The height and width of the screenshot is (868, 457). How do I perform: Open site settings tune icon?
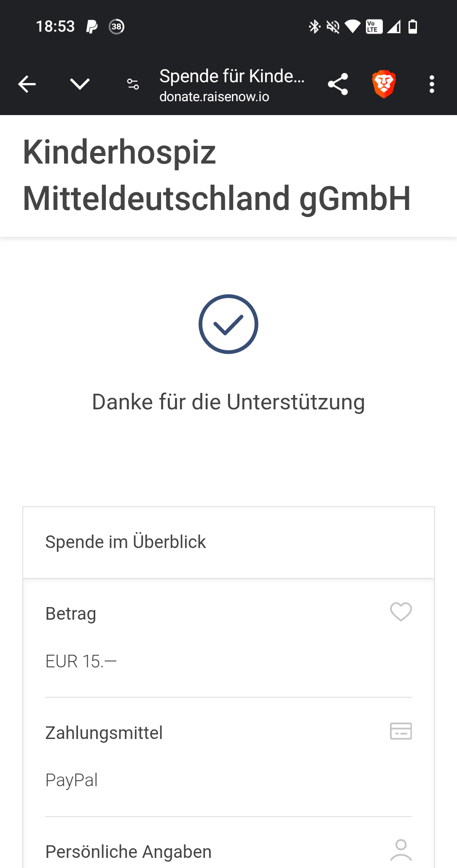coord(133,84)
